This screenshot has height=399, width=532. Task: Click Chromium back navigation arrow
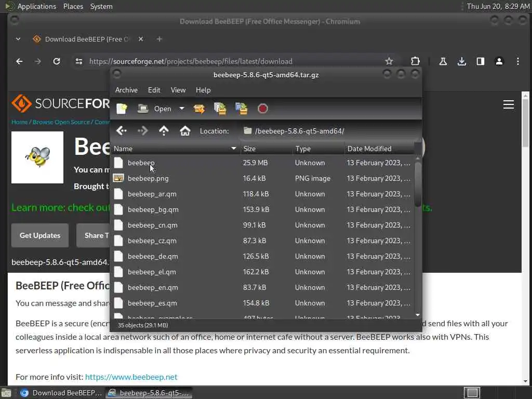19,61
